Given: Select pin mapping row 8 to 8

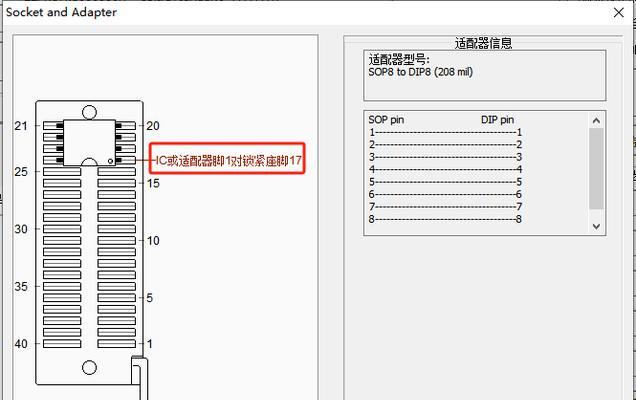Looking at the screenshot, I should point(445,219).
